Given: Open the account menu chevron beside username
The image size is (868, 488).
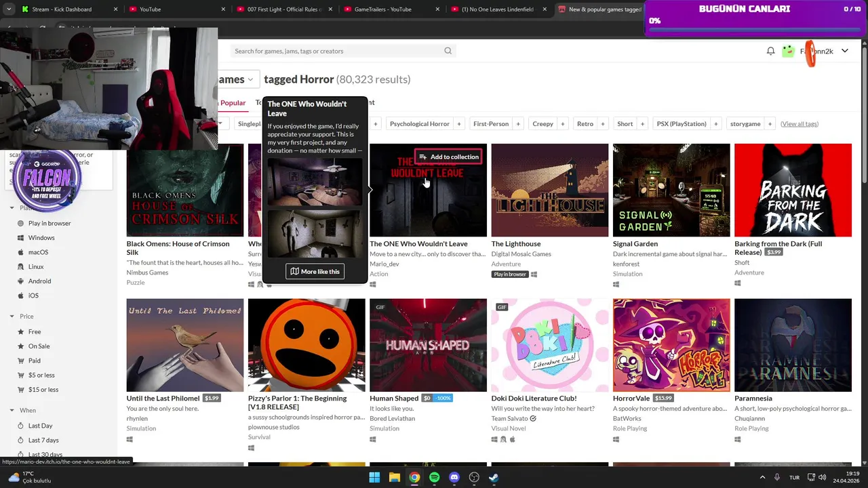Looking at the screenshot, I should pos(845,51).
